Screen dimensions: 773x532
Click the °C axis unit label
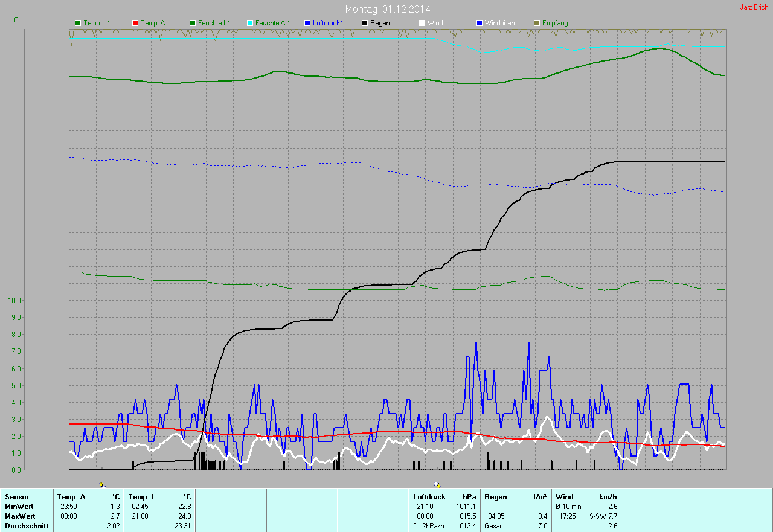coord(15,20)
